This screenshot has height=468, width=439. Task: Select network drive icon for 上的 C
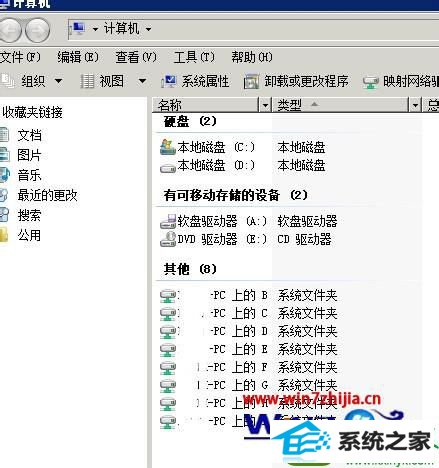(168, 313)
